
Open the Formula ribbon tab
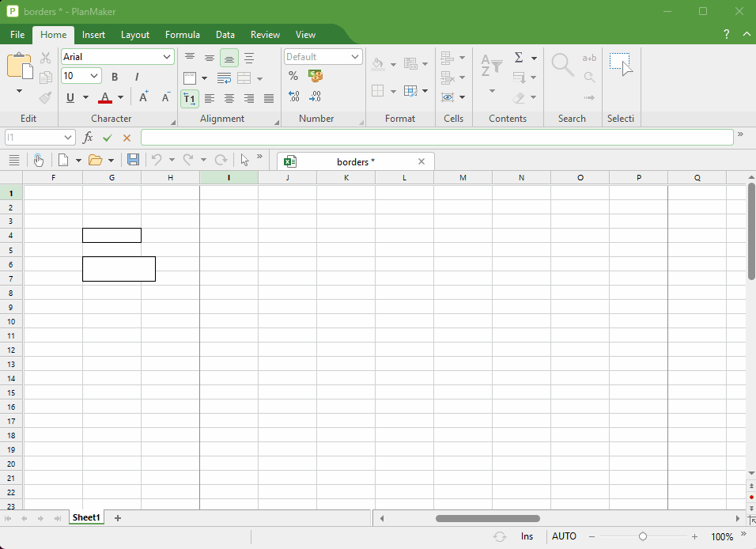point(182,35)
